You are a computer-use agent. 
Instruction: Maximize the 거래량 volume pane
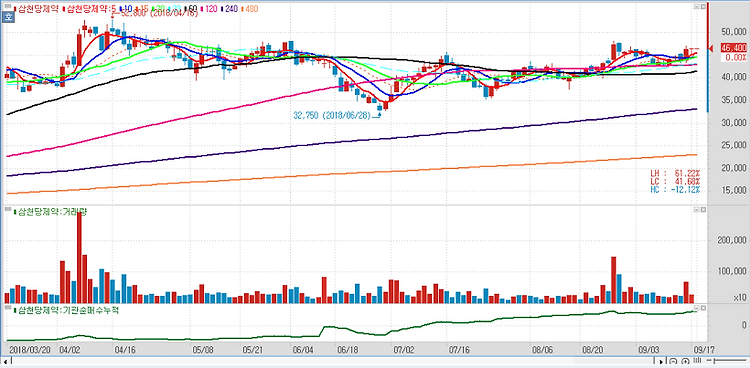coord(703,210)
